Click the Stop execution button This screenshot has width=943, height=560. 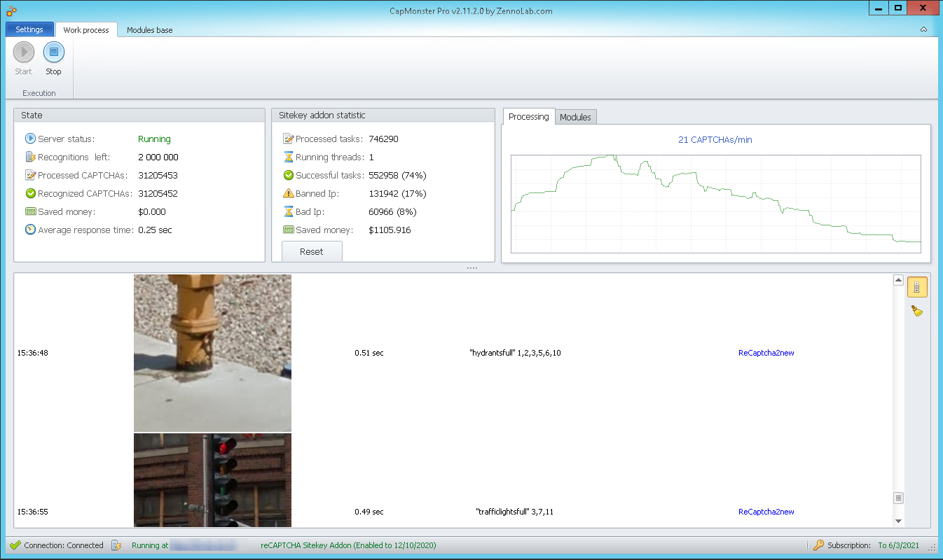(54, 52)
